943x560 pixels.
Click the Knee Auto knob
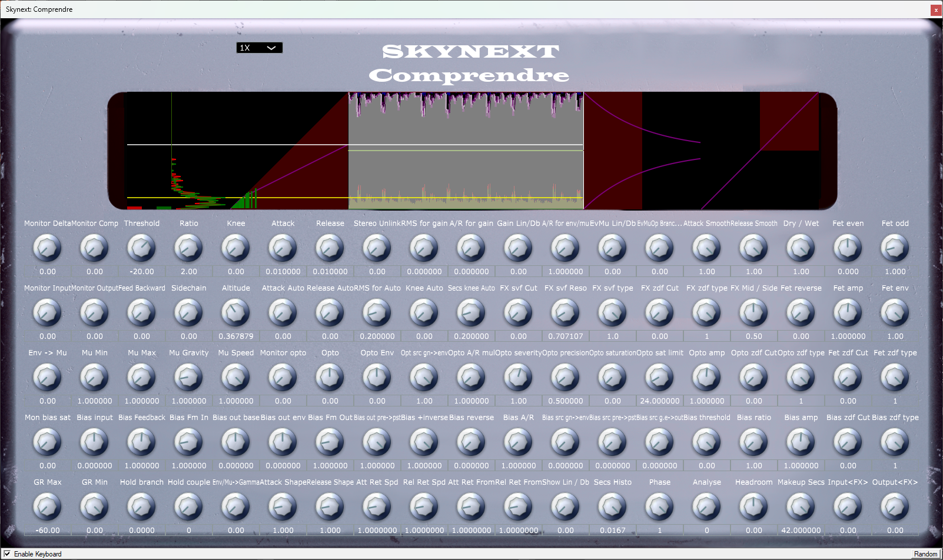424,312
